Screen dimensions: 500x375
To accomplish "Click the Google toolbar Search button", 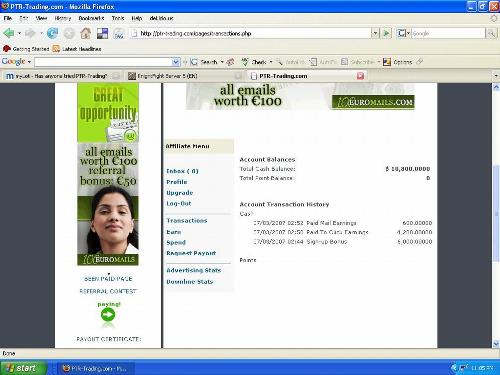I will click(204, 62).
